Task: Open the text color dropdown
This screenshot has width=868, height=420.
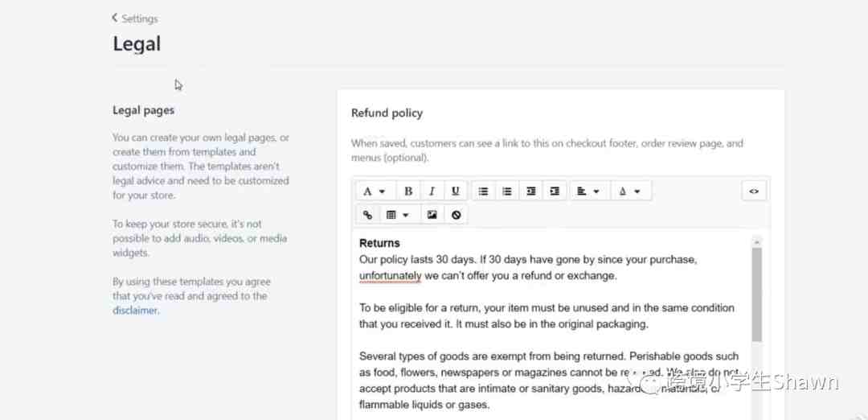Action: tap(630, 191)
